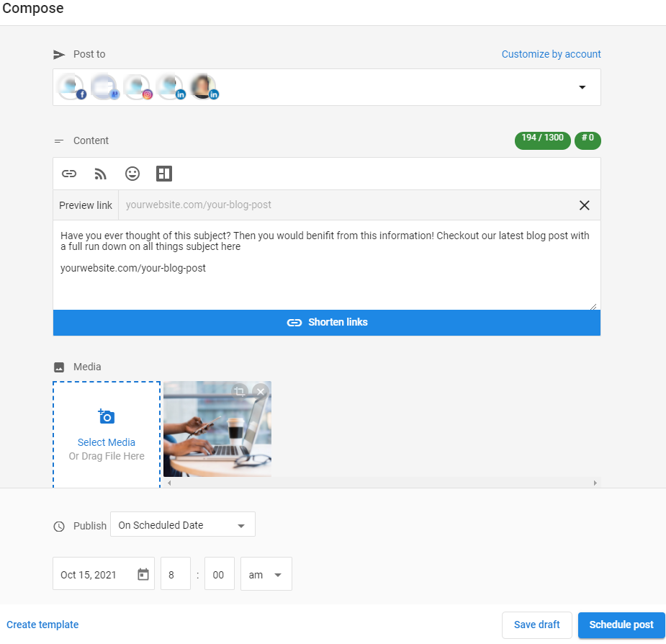Open the On Scheduled Date dropdown
Screen dimensions: 666x644
[183, 525]
